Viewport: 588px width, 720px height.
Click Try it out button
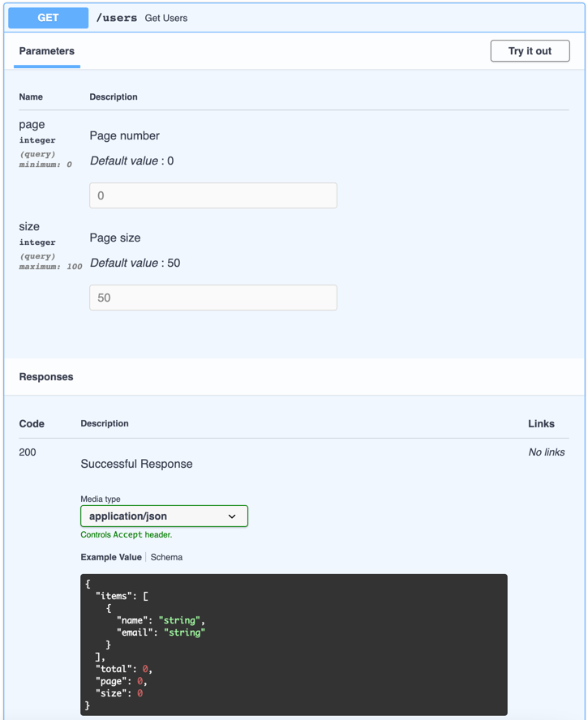(x=530, y=50)
